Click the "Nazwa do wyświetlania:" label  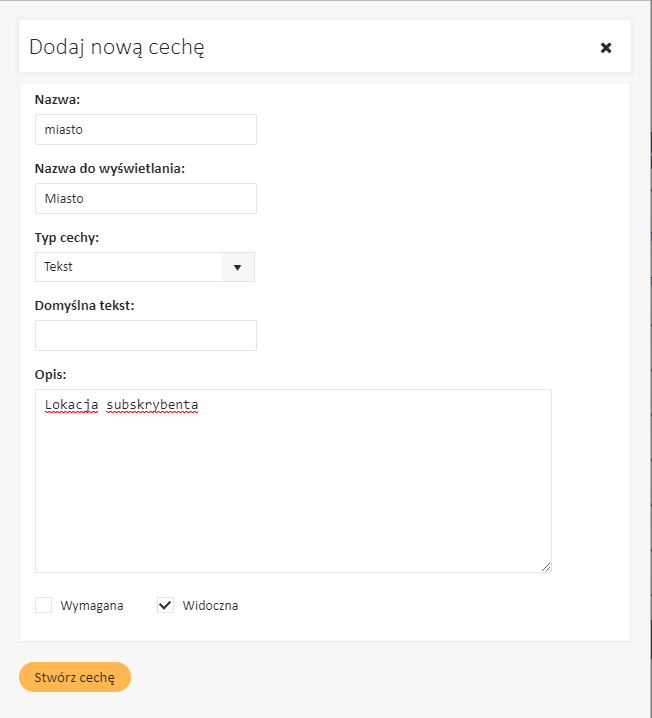point(110,168)
